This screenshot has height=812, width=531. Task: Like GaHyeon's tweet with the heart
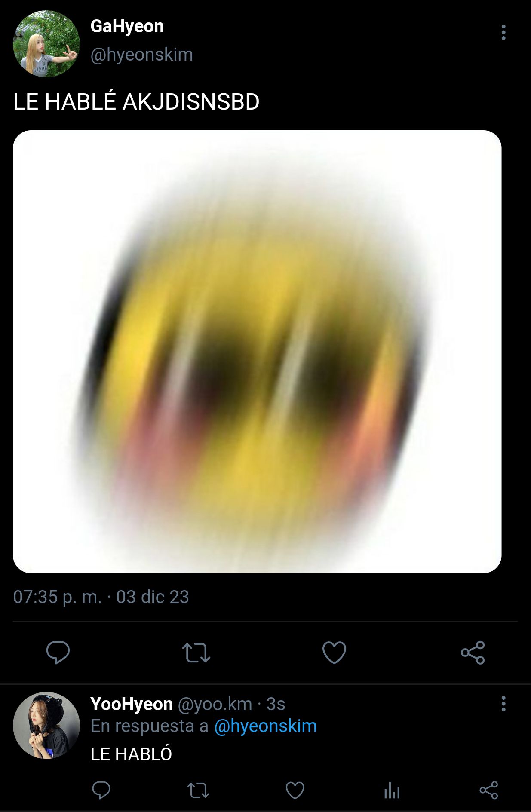tap(334, 652)
